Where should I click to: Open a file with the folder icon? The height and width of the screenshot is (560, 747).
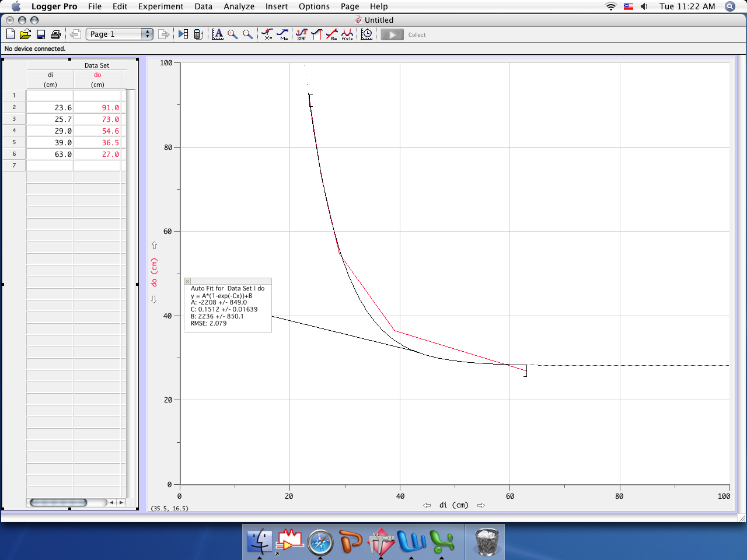pos(26,34)
